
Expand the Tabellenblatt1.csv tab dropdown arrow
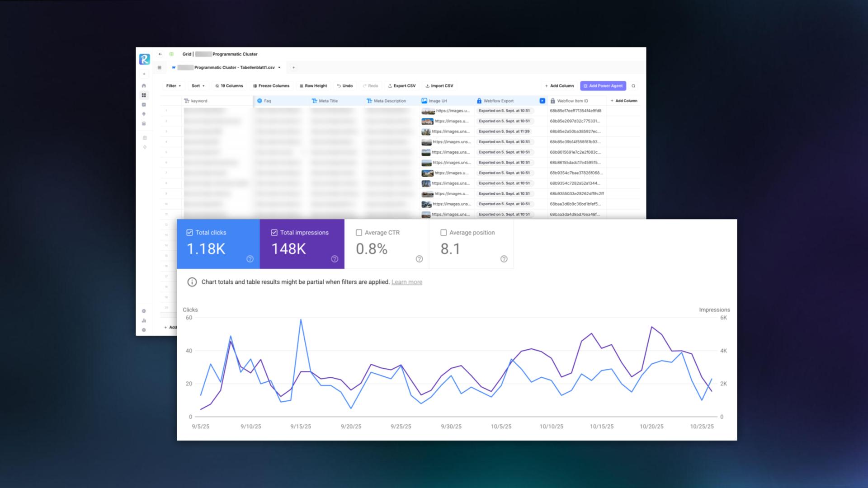pyautogui.click(x=279, y=68)
